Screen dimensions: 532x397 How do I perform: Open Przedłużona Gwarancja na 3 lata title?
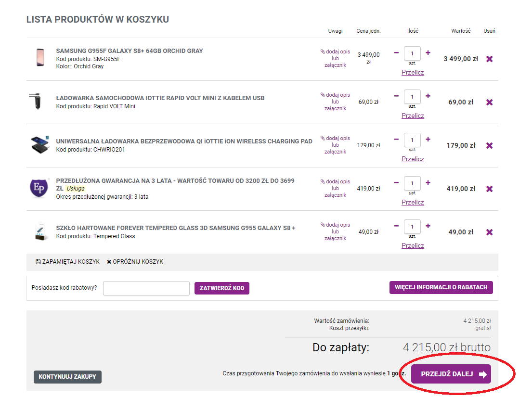pos(175,184)
